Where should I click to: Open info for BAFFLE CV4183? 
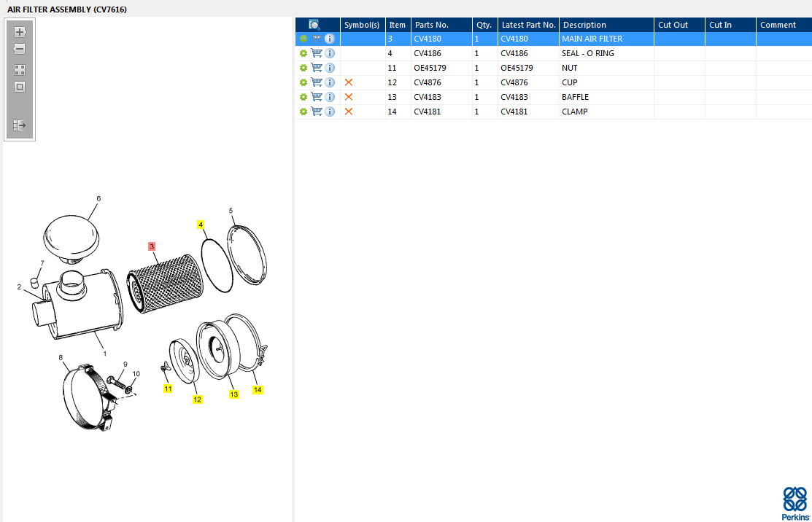(x=330, y=97)
